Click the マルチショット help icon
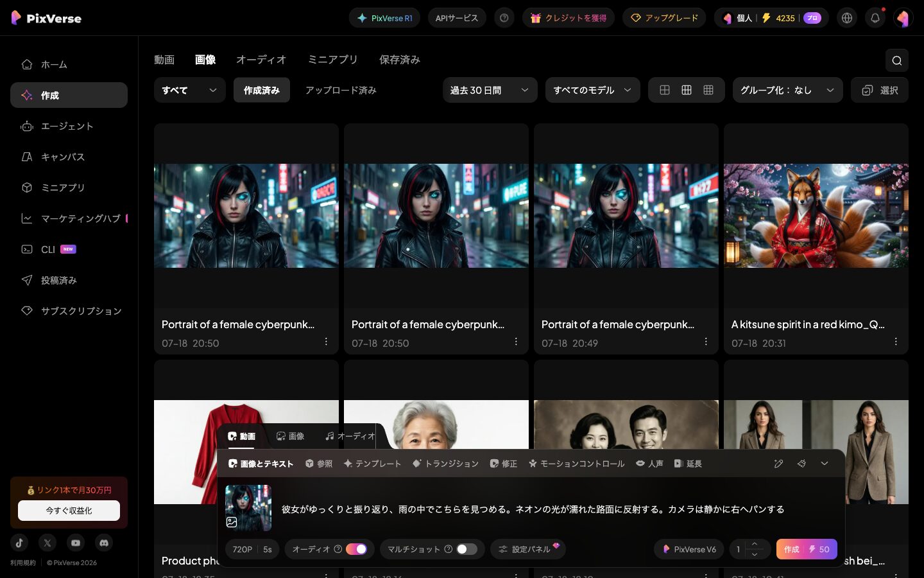This screenshot has width=924, height=578. click(449, 549)
